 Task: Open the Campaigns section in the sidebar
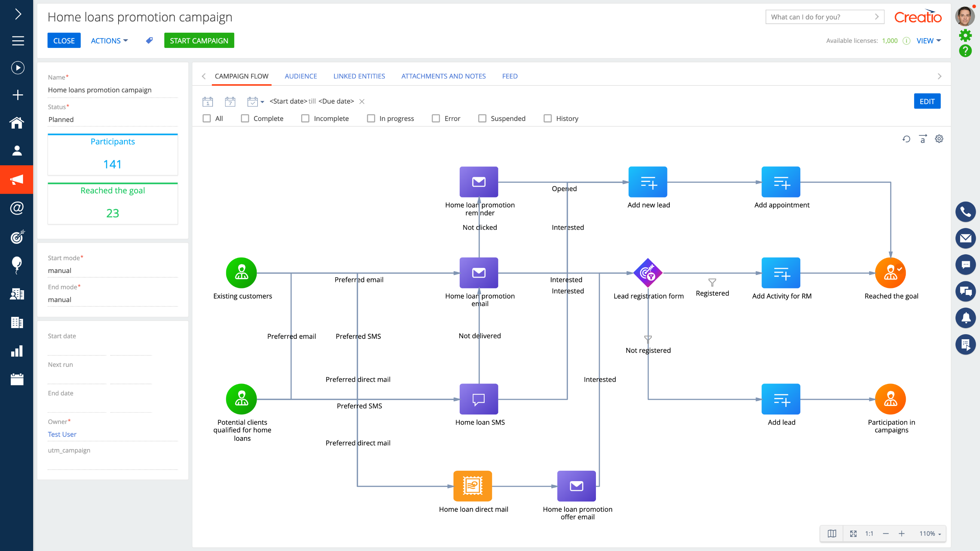click(17, 179)
